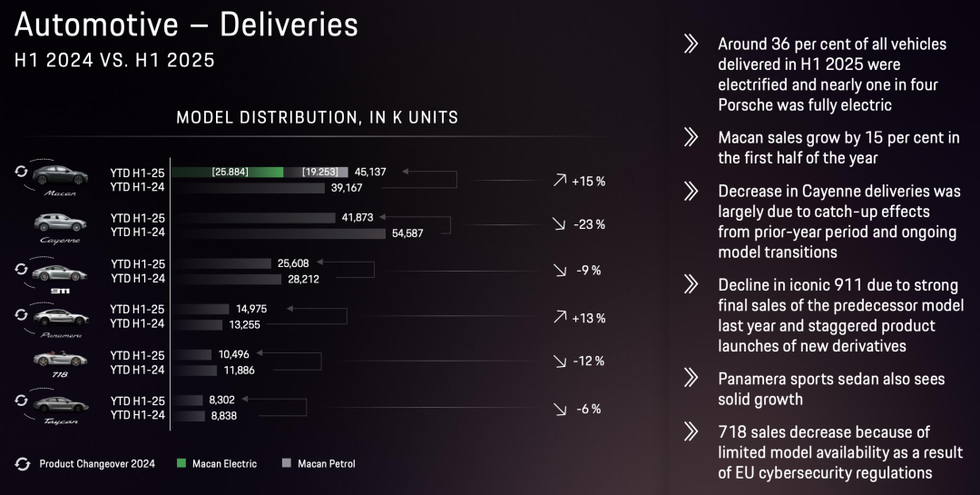Click the downward arrow beside -23 %
Screen dimensions: 980x495
(x=559, y=224)
